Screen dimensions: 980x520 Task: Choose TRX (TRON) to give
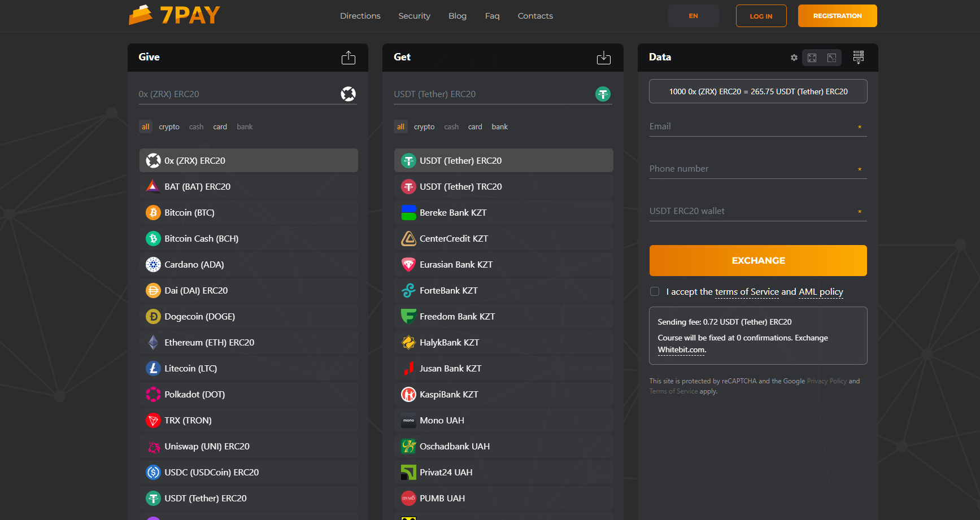pyautogui.click(x=249, y=420)
